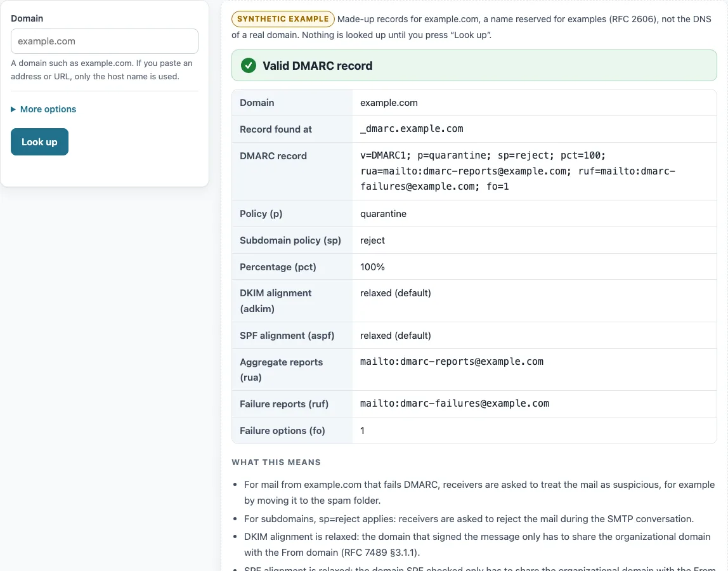Viewport: 728px width, 571px height.
Task: Click the Subdomain policy (sp) label
Action: [x=290, y=240]
